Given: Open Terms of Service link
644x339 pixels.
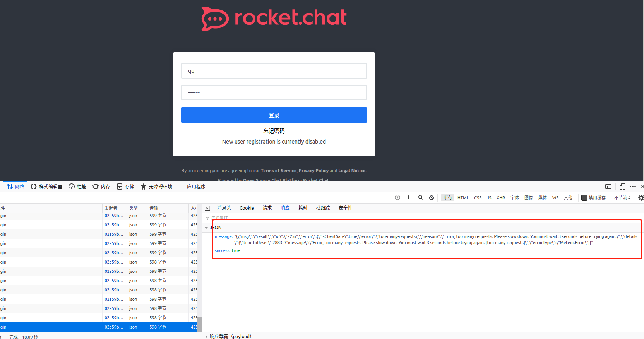Looking at the screenshot, I should click(279, 171).
